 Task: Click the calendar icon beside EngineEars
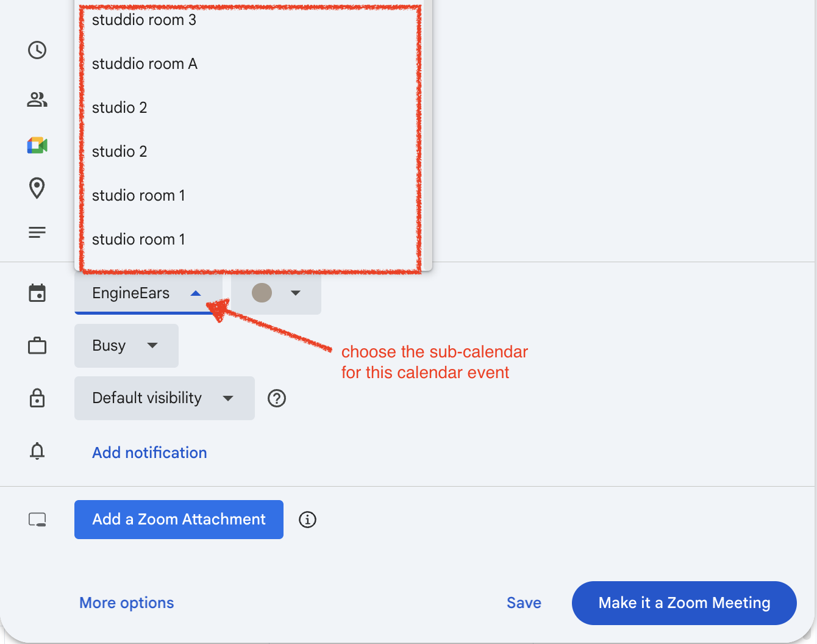click(37, 293)
